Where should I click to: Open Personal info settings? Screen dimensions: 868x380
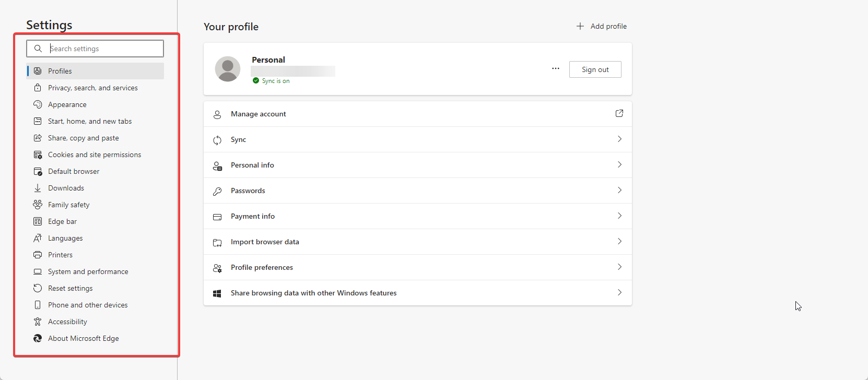pyautogui.click(x=418, y=165)
